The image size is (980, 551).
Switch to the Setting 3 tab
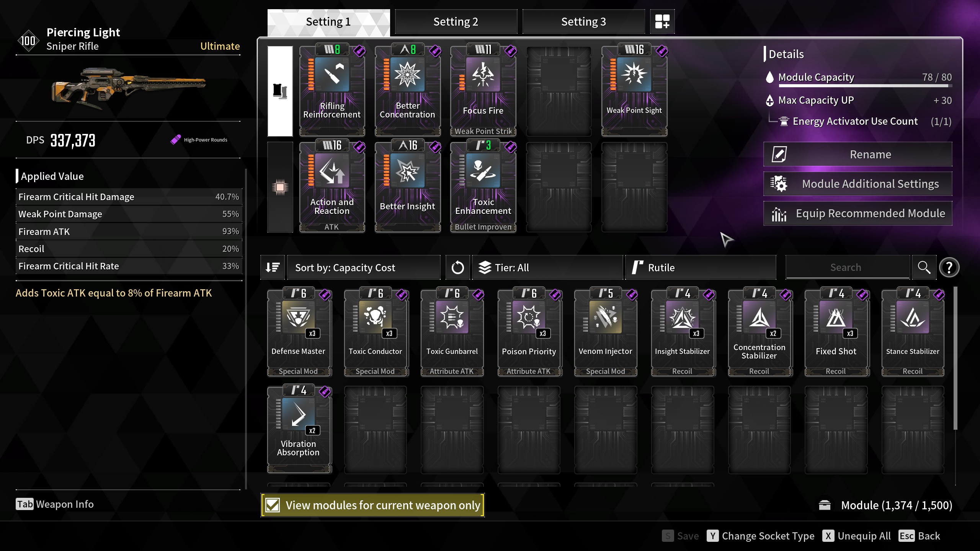click(x=583, y=22)
